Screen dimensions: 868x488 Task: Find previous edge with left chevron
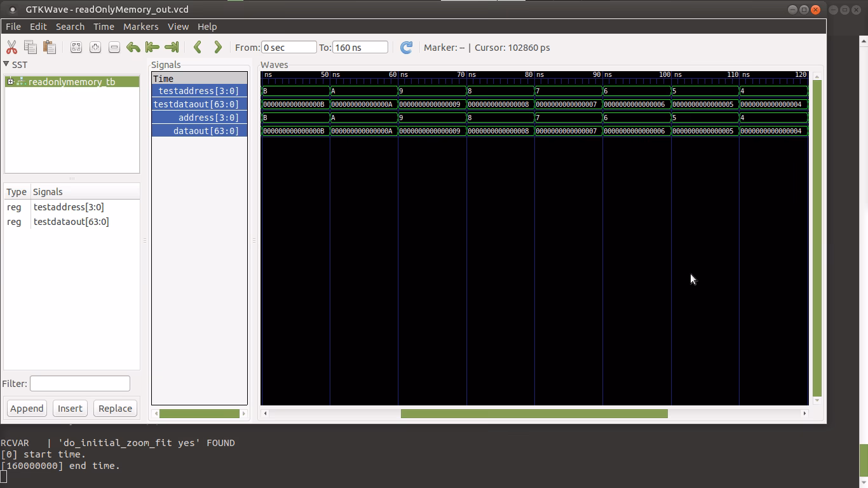[x=198, y=47]
